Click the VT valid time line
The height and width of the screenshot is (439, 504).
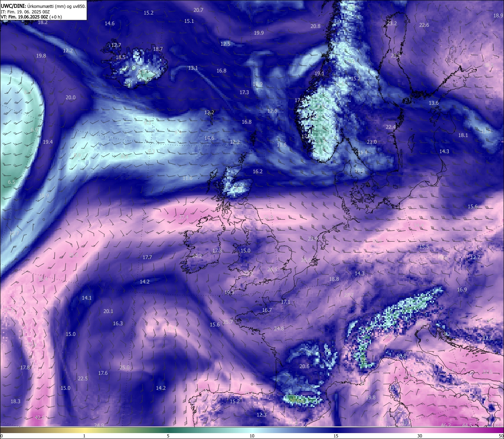coord(31,17)
